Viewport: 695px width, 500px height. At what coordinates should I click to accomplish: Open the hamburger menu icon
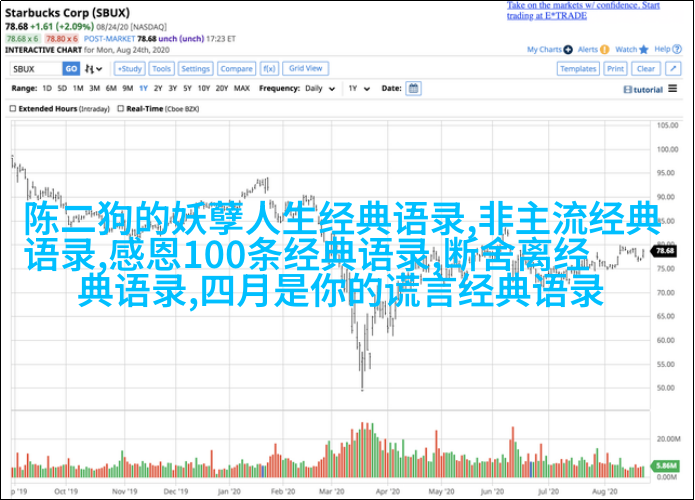tap(672, 89)
